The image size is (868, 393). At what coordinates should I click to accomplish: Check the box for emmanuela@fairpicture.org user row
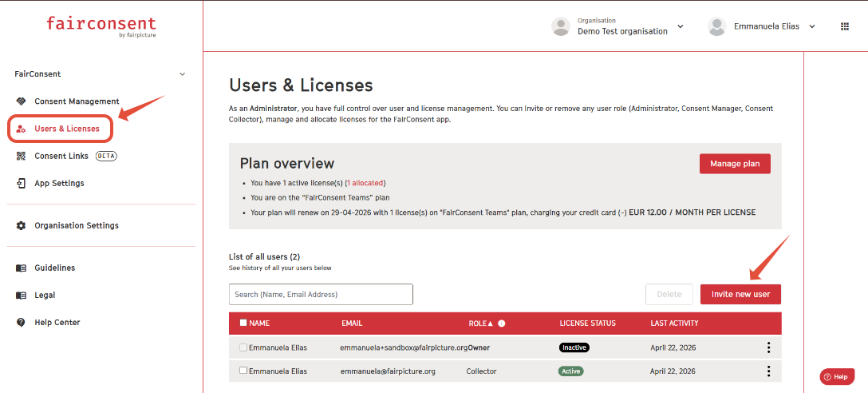243,371
